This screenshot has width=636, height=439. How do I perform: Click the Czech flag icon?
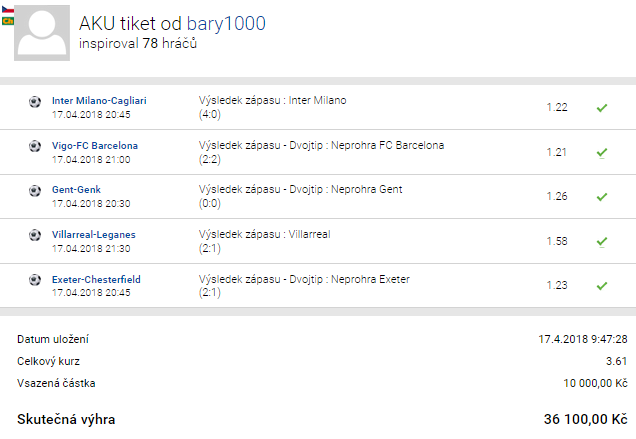pos(8,8)
